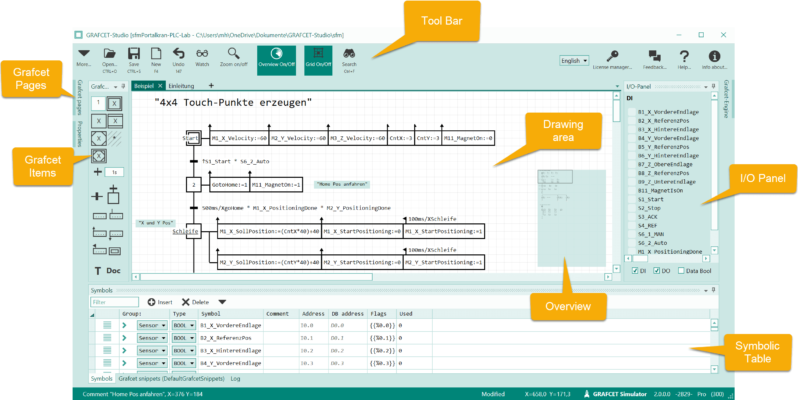Image resolution: width=798 pixels, height=400 pixels.
Task: Pin the Grafcet items panel with pin icon
Action: pyautogui.click(x=123, y=87)
